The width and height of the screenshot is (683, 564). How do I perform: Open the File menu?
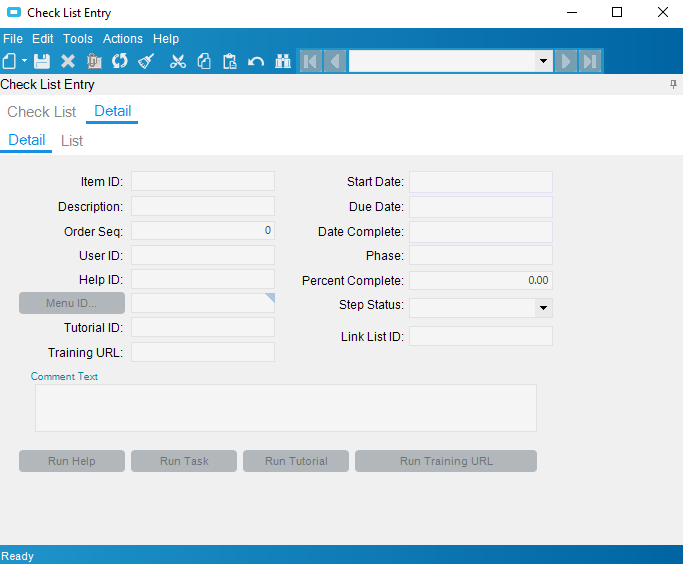tap(13, 39)
